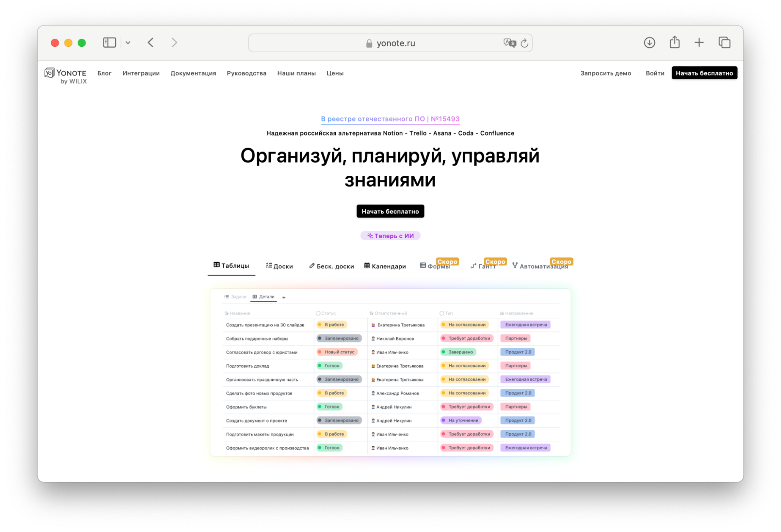
Task: Click the translate page icon in address bar
Action: pyautogui.click(x=509, y=43)
